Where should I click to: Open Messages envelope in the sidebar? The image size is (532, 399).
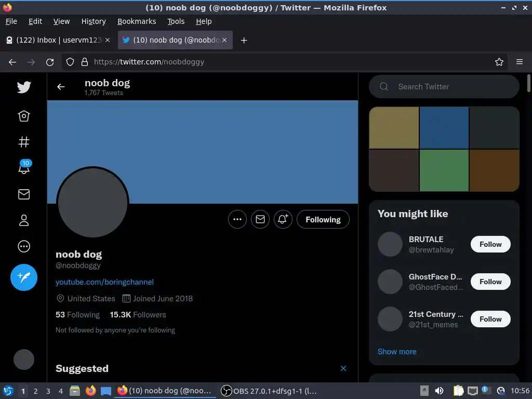(x=24, y=194)
